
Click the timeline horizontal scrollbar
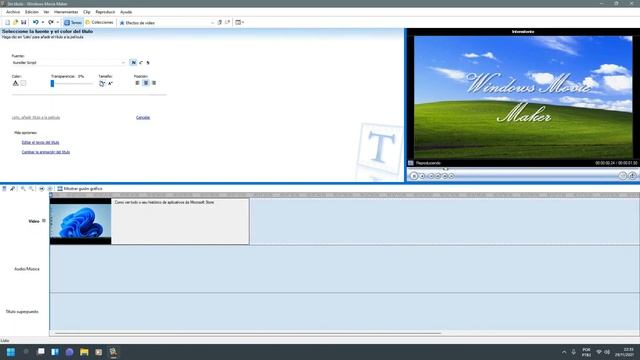point(248,333)
